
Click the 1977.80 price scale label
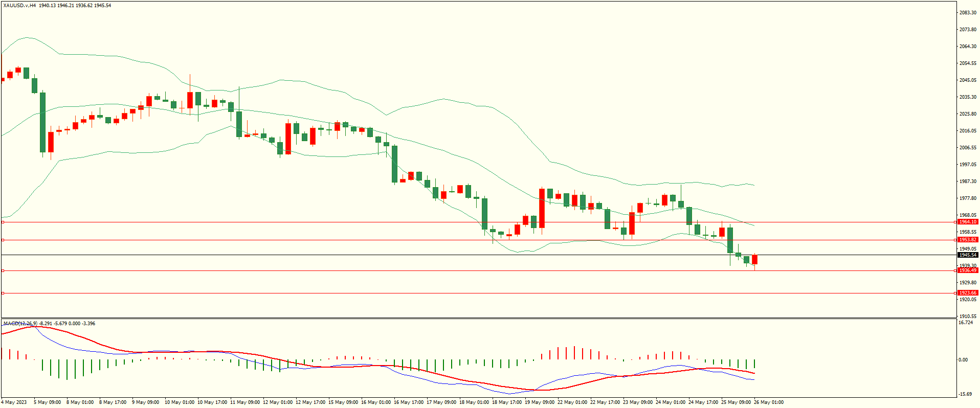click(968, 198)
